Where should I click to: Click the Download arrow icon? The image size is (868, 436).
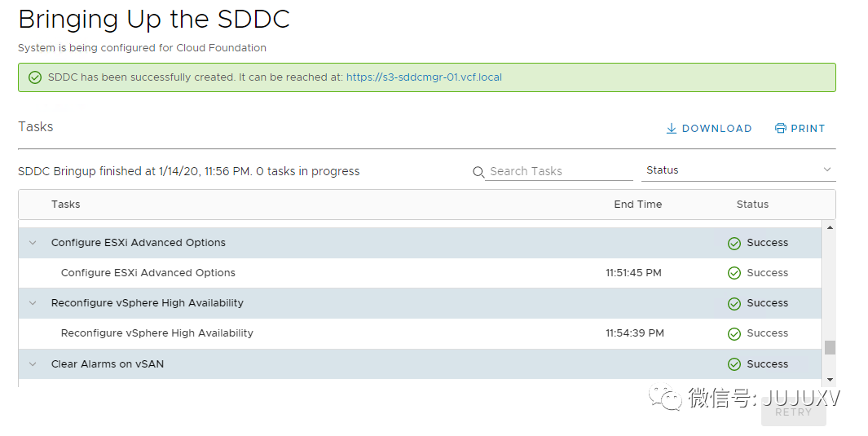pos(672,129)
